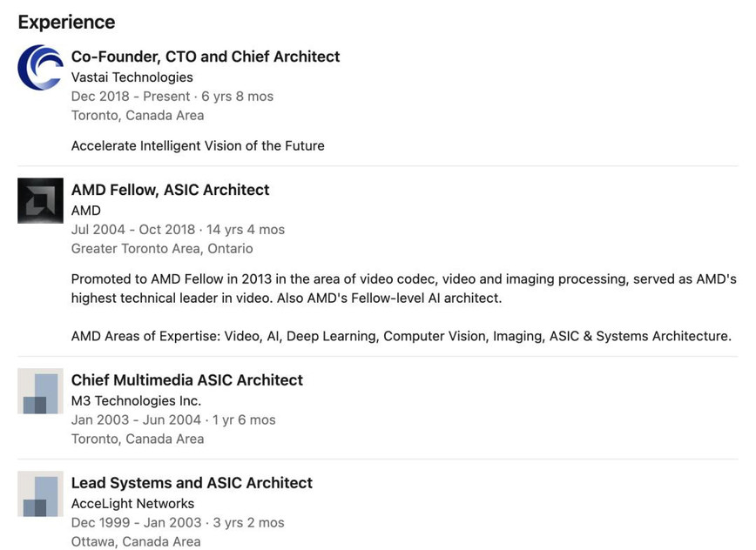Click the M3 Technologies placeholder logo

point(40,391)
